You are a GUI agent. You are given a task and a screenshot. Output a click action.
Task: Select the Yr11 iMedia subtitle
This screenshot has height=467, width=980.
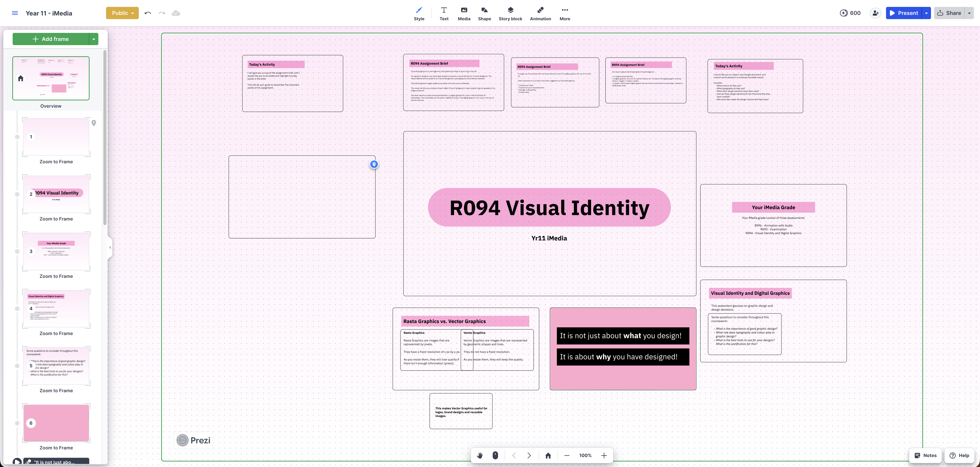click(549, 238)
